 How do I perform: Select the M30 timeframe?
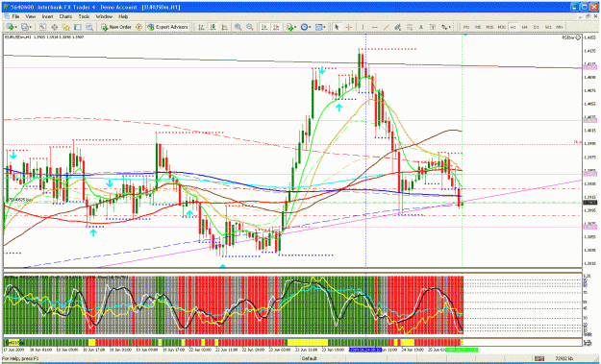click(x=501, y=27)
